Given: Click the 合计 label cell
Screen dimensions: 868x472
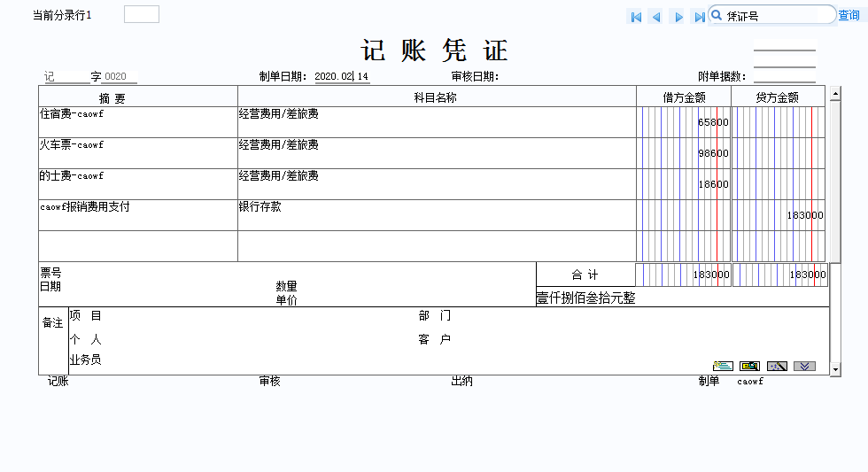Looking at the screenshot, I should (x=585, y=275).
